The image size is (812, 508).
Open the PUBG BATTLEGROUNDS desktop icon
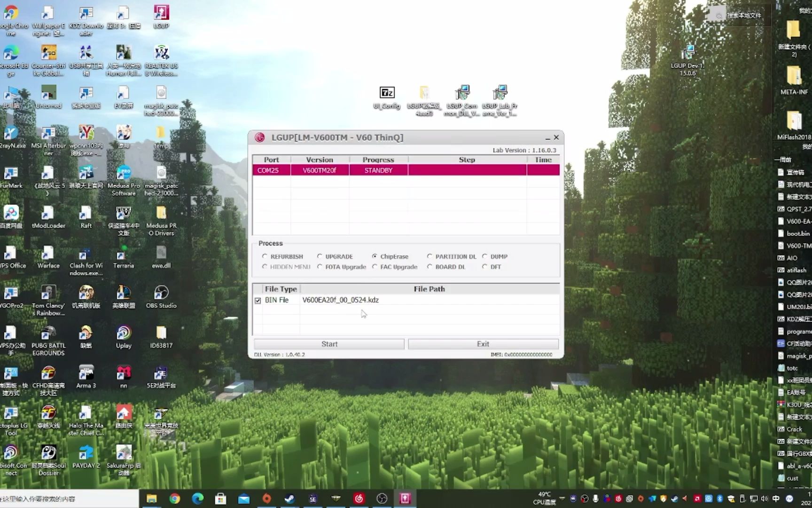48,341
